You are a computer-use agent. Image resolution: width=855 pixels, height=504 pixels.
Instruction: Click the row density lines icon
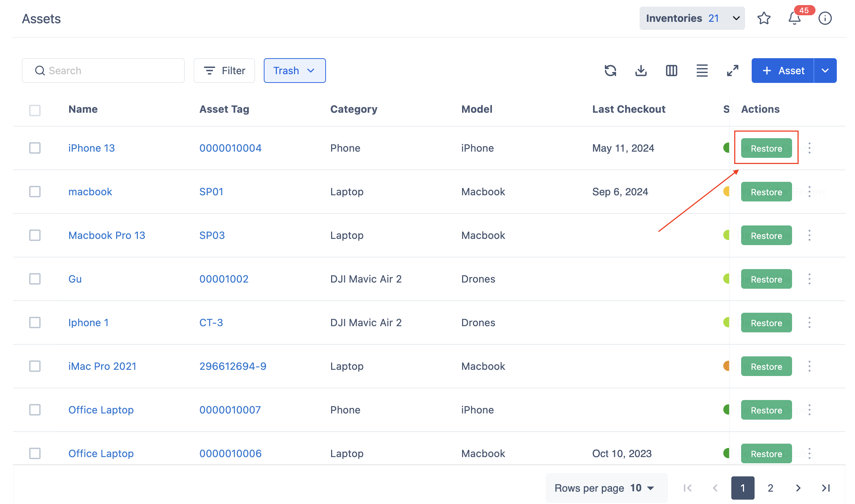click(702, 71)
